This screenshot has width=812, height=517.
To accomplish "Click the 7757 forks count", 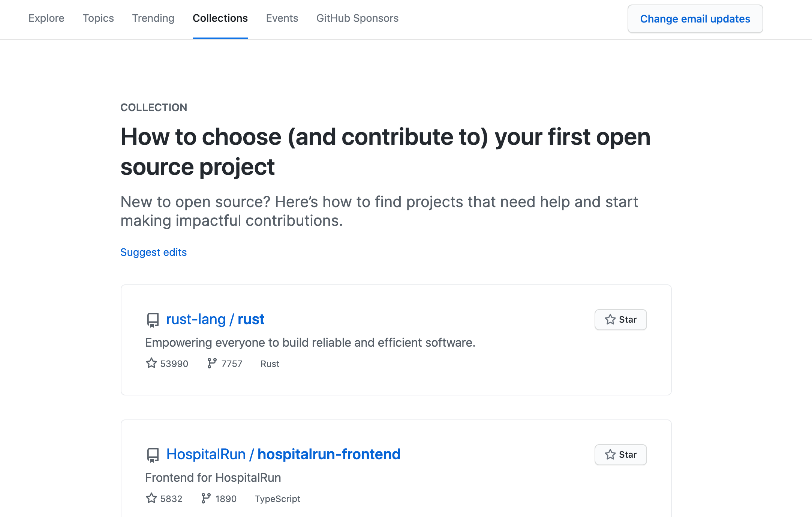I will pos(232,364).
